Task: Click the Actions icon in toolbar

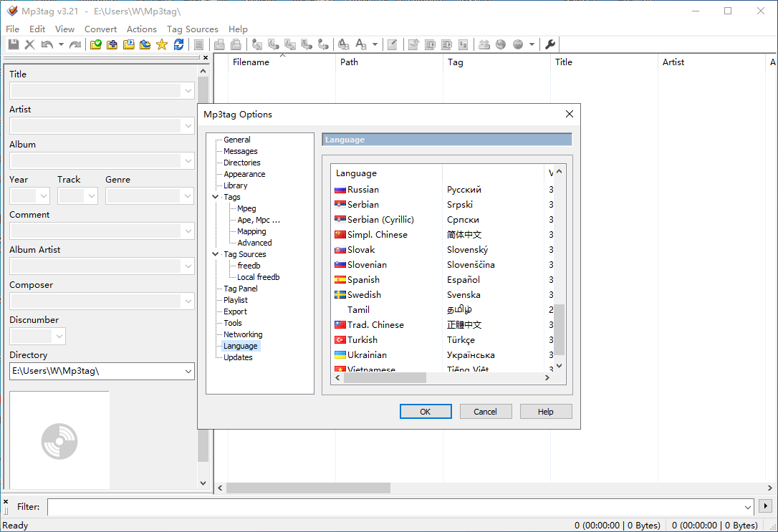Action: [x=343, y=44]
